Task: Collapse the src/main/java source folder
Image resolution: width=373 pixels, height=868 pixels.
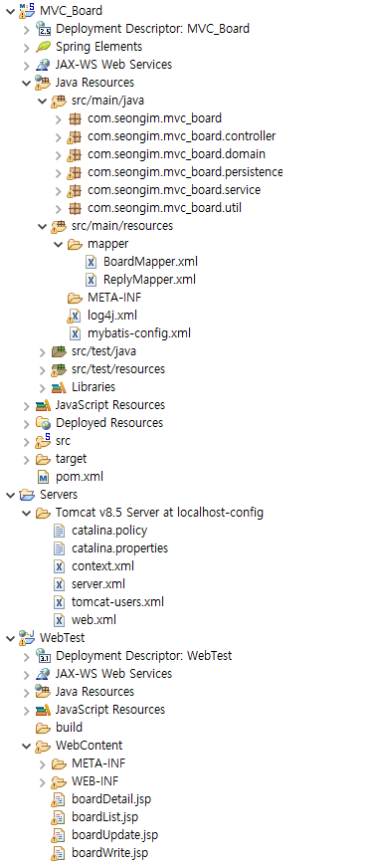Action: pos(42,101)
